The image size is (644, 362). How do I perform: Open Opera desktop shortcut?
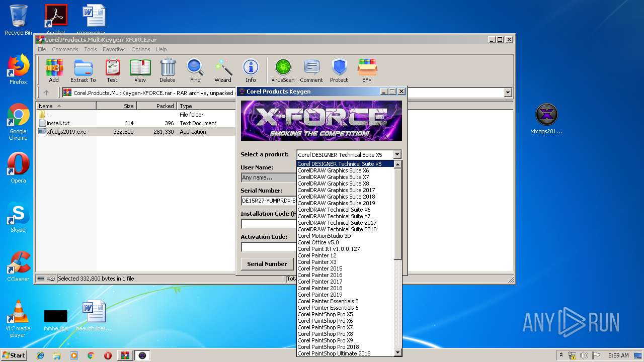click(18, 168)
